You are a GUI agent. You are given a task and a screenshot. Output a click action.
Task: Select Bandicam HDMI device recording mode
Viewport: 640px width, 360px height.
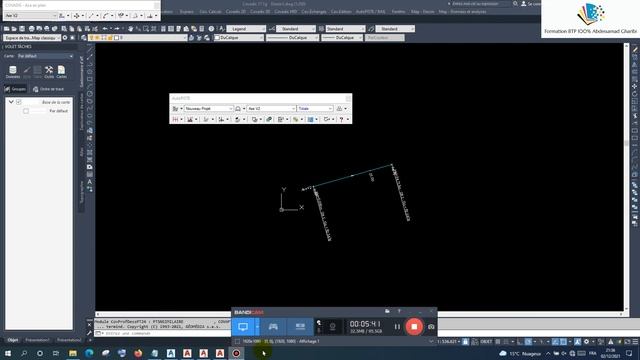[300, 327]
